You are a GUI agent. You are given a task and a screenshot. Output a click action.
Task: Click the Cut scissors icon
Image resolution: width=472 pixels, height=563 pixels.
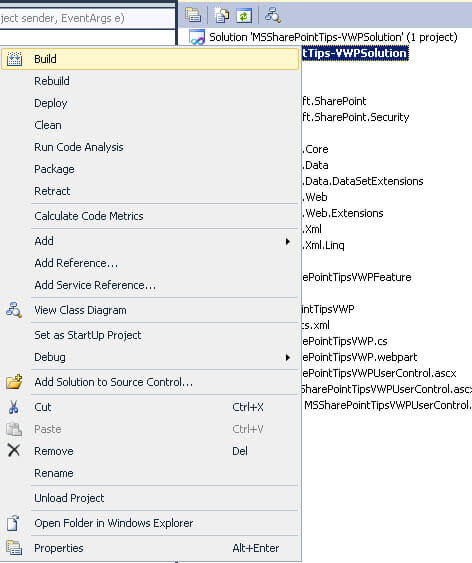tap(14, 407)
